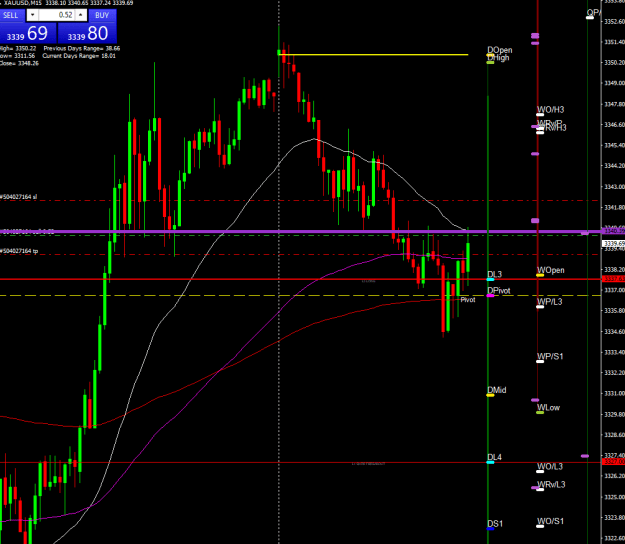The height and width of the screenshot is (544, 625).
Task: Click the WRv/L3 weekly level label
Action: [551, 485]
